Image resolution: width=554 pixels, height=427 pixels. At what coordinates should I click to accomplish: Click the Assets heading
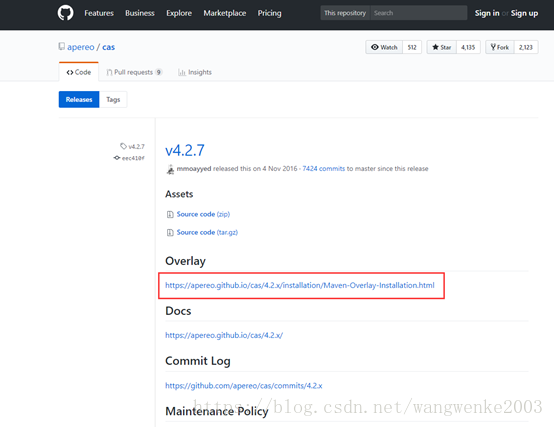tap(179, 194)
